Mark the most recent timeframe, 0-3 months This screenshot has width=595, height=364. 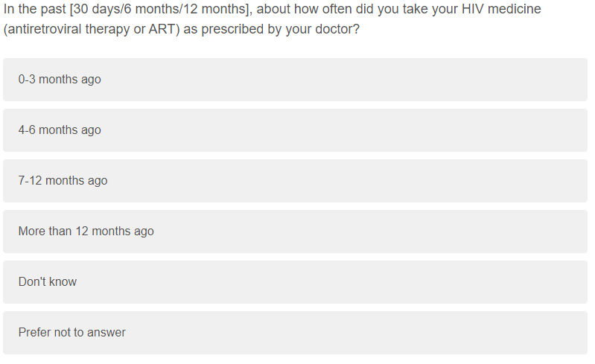click(x=295, y=80)
